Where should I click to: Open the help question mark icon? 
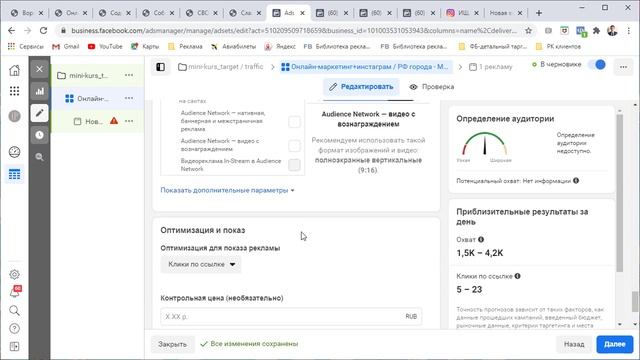pyautogui.click(x=14, y=329)
